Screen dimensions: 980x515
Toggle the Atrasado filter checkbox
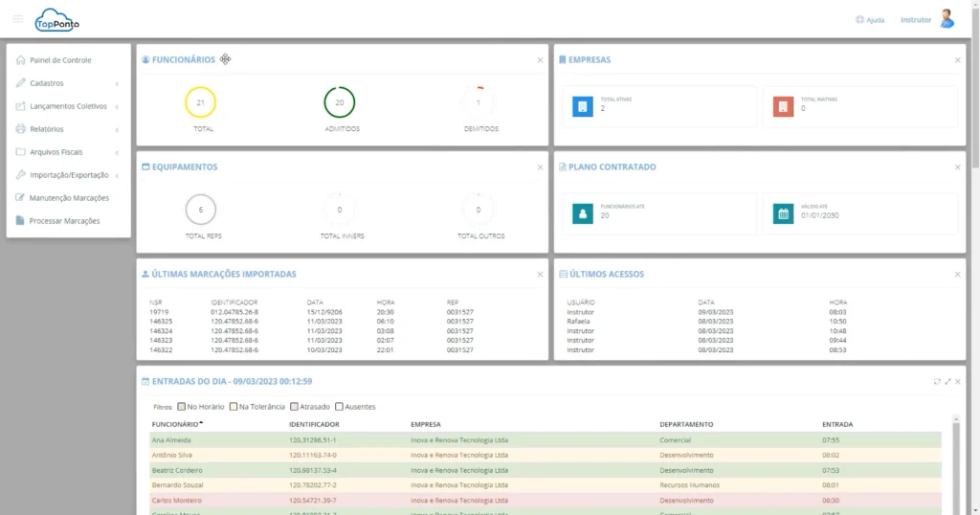click(x=294, y=406)
